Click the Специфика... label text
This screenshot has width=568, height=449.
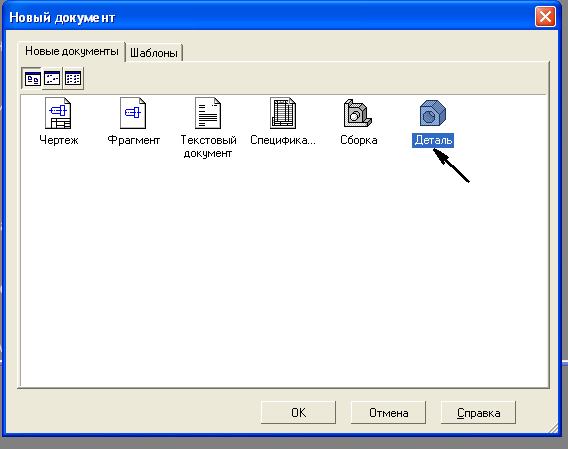[283, 140]
